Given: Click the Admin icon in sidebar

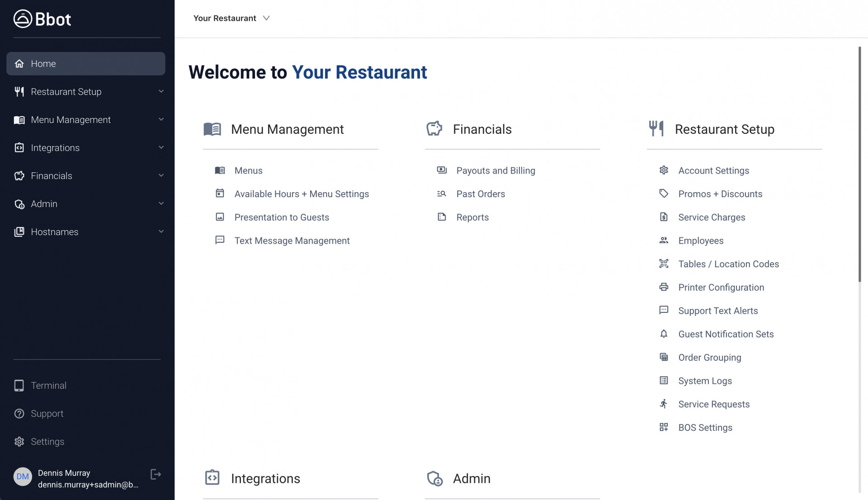Looking at the screenshot, I should click(x=19, y=204).
